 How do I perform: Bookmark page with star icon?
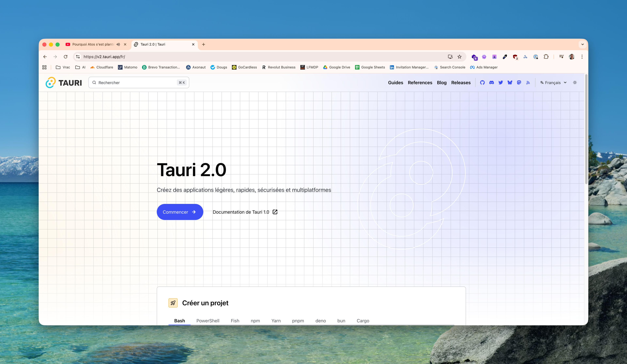click(459, 57)
